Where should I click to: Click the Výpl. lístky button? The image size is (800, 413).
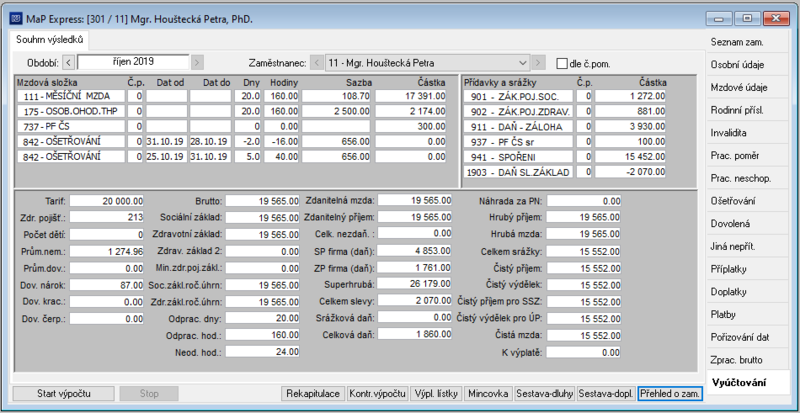pos(436,394)
